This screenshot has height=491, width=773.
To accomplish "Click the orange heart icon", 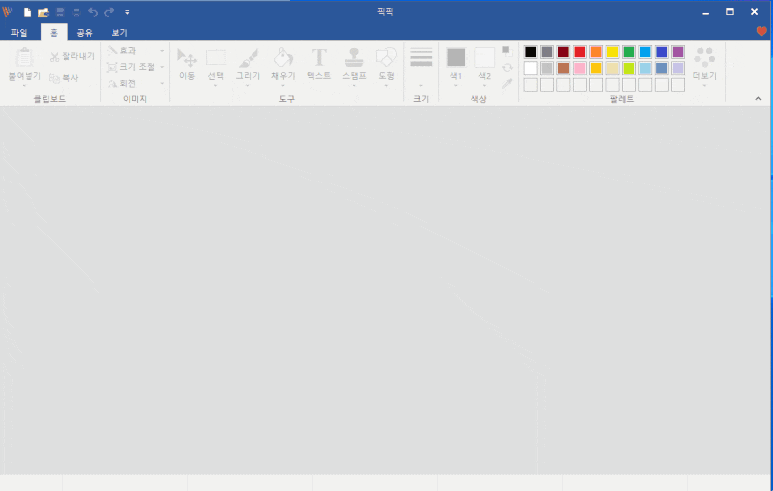I will pos(762,32).
